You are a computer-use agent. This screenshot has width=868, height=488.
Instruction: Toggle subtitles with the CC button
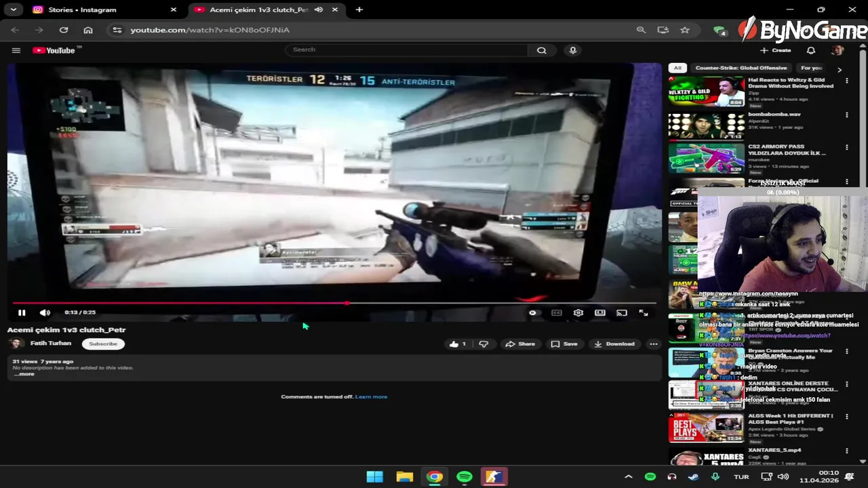[557, 312]
